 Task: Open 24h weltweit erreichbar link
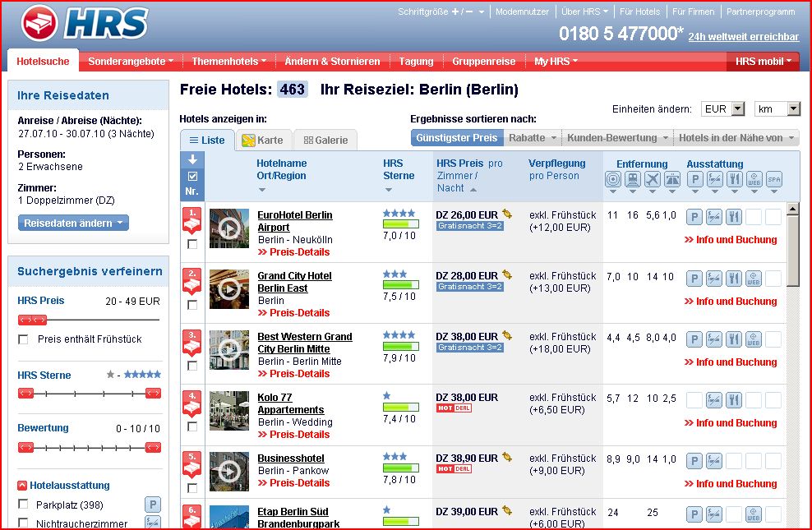click(x=744, y=37)
